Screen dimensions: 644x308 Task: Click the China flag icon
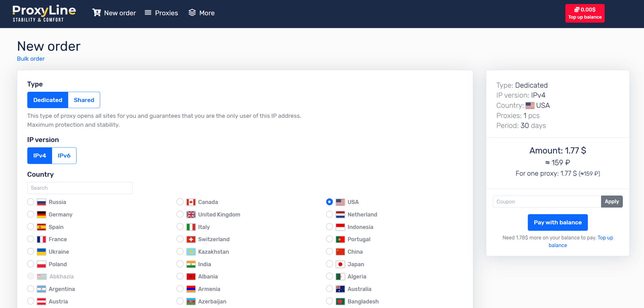[x=341, y=252]
